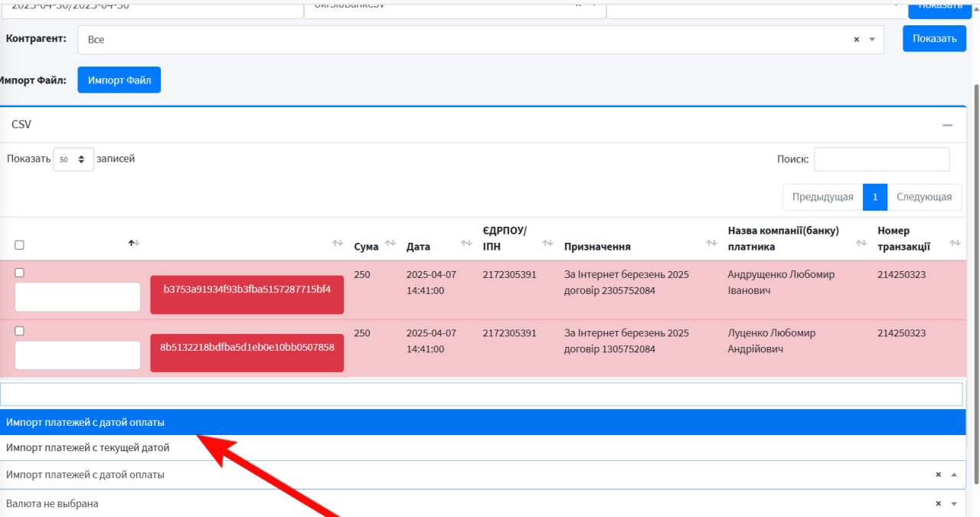The height and width of the screenshot is (517, 980).
Task: Click purpose text договір 2305752084
Action: 609,291
